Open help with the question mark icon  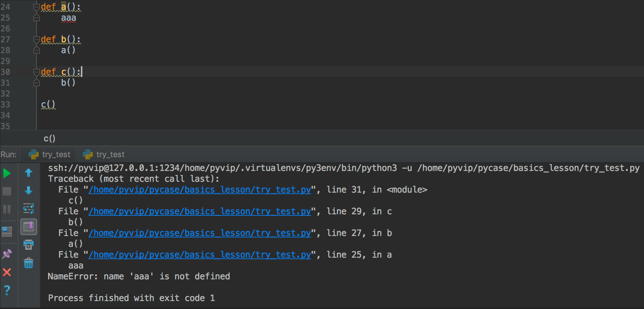[7, 290]
